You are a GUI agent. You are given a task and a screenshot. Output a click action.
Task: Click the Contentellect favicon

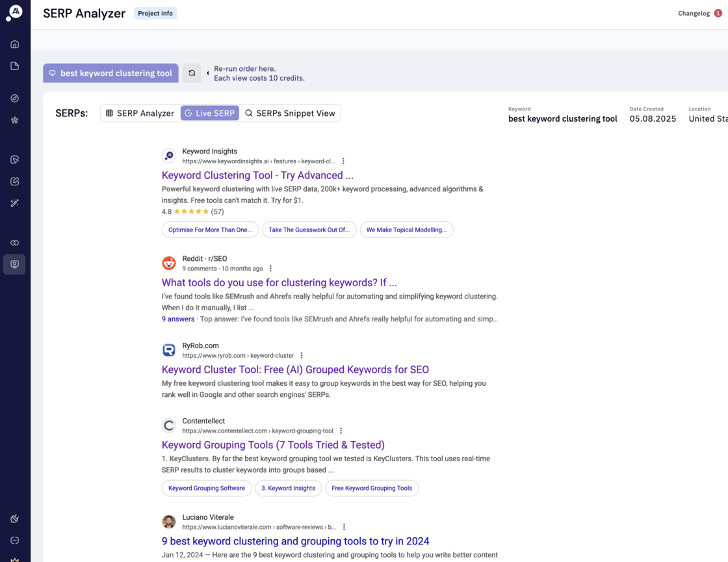169,425
